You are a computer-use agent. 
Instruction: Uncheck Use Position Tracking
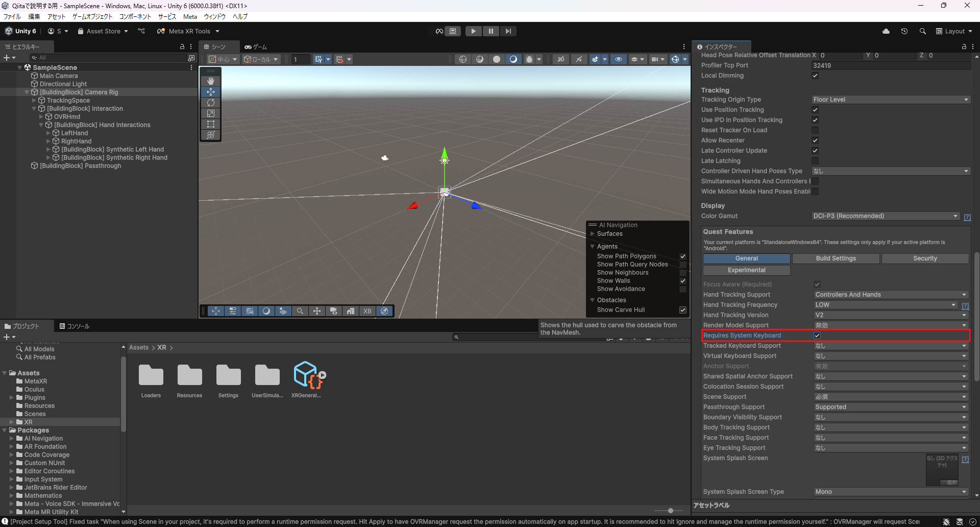pyautogui.click(x=815, y=110)
